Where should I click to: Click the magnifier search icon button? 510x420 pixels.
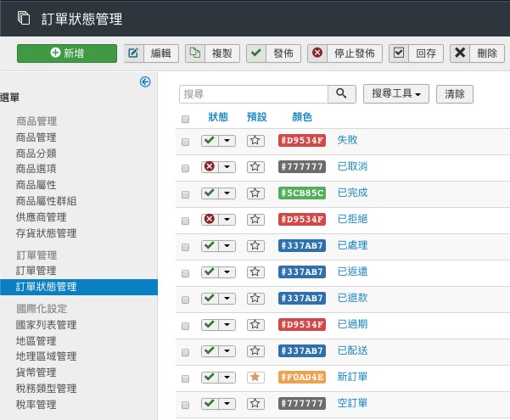[x=341, y=94]
